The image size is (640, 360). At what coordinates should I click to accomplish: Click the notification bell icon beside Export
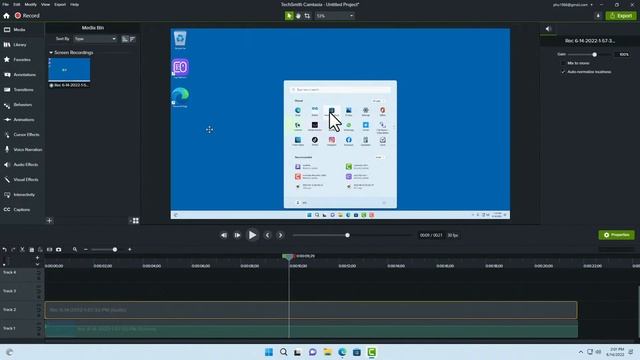point(598,16)
